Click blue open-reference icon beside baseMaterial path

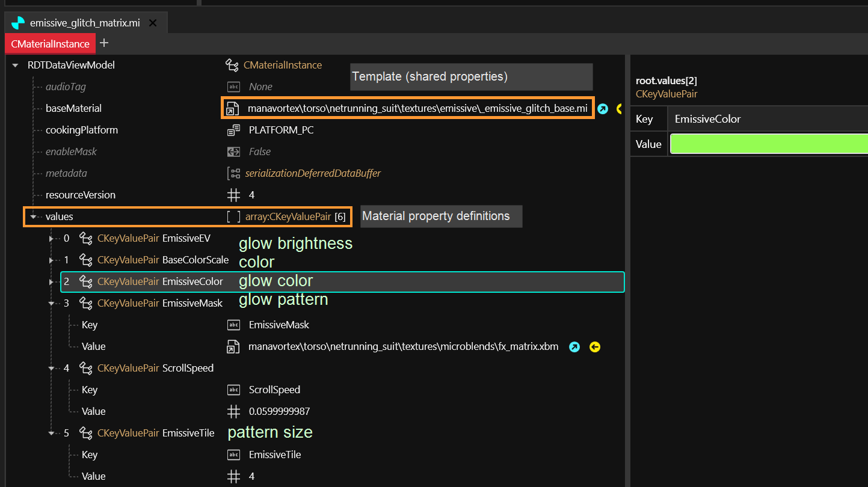click(x=603, y=109)
